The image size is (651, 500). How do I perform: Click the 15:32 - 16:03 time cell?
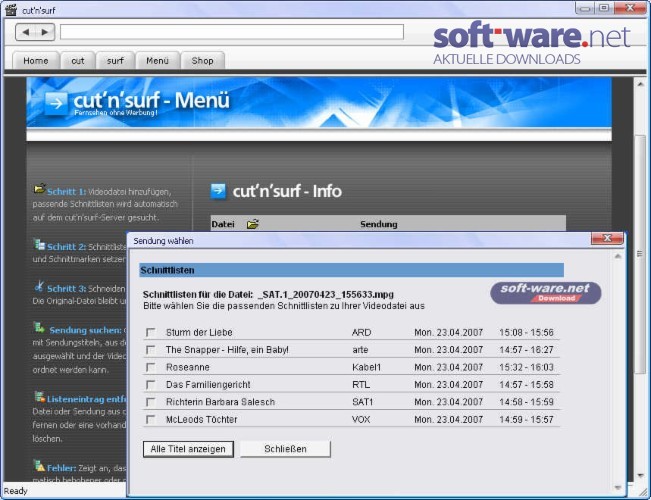[x=526, y=367]
